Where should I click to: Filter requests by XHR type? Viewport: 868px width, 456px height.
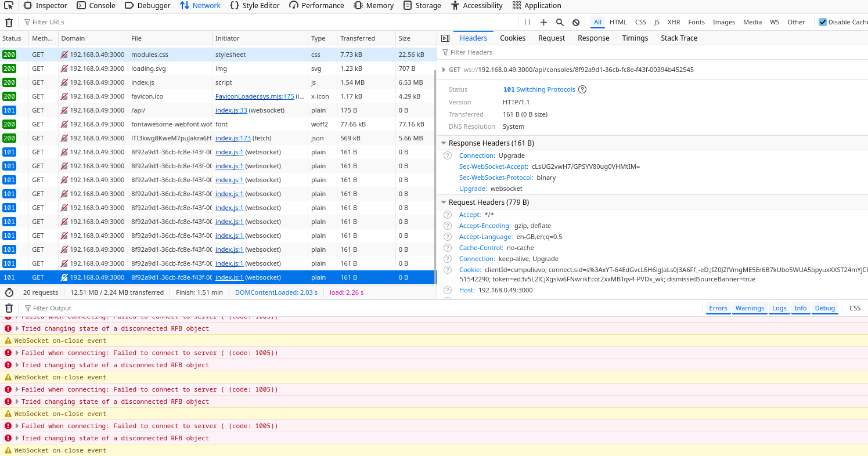(x=673, y=22)
